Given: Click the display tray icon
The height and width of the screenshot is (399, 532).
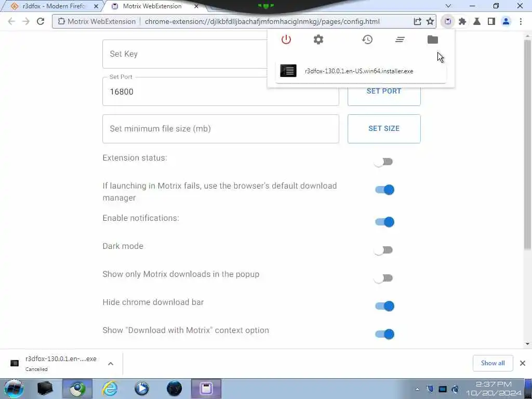Looking at the screenshot, I should coord(443,389).
